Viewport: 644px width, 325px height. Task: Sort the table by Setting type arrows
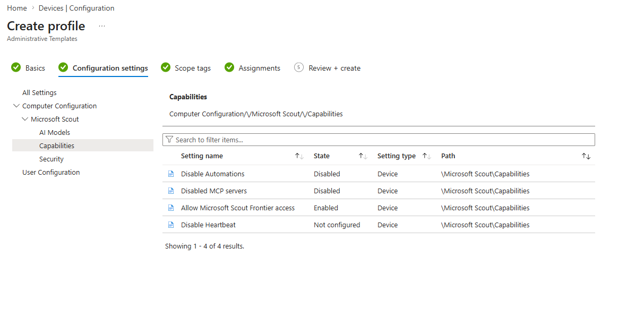tap(427, 156)
